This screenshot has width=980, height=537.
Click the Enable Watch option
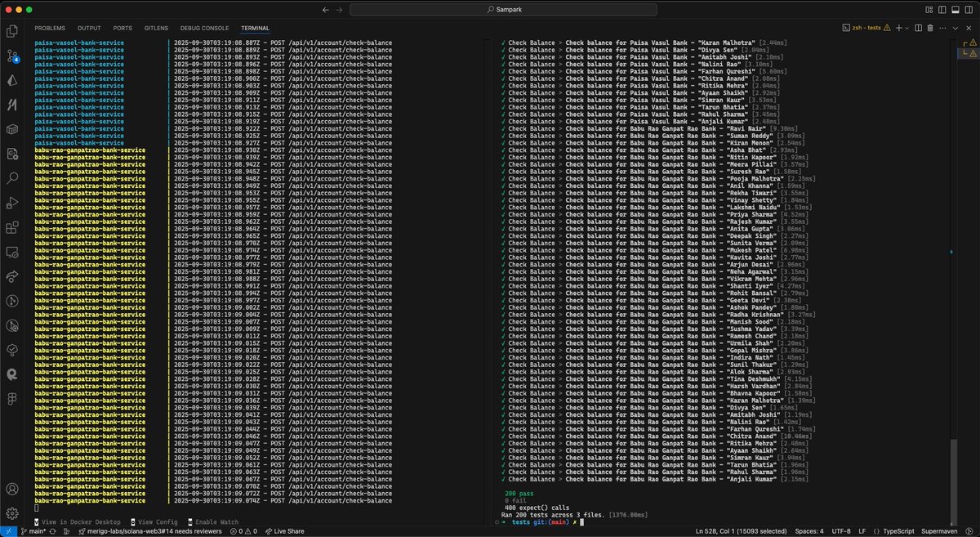(x=213, y=521)
